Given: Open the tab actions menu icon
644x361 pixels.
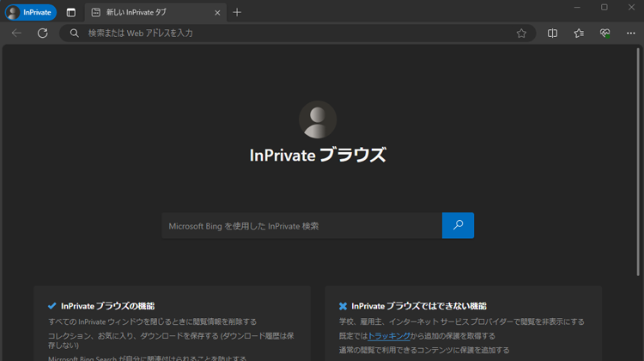Looking at the screenshot, I should tap(71, 12).
